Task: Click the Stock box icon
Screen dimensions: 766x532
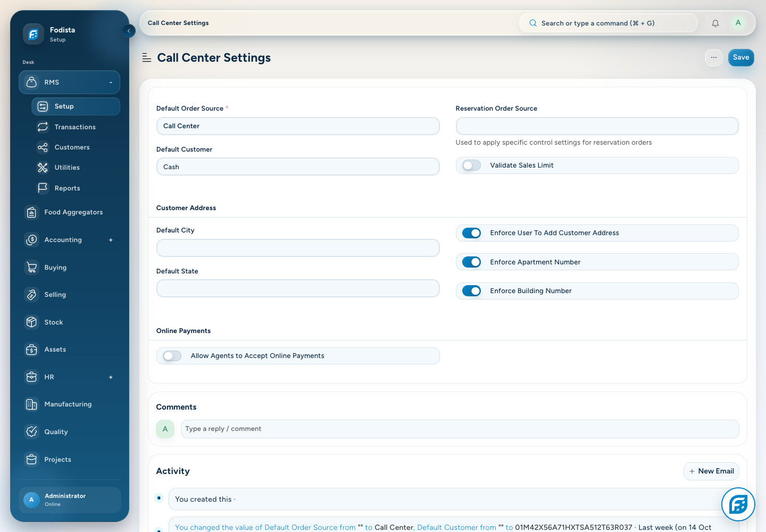Action: pyautogui.click(x=32, y=322)
